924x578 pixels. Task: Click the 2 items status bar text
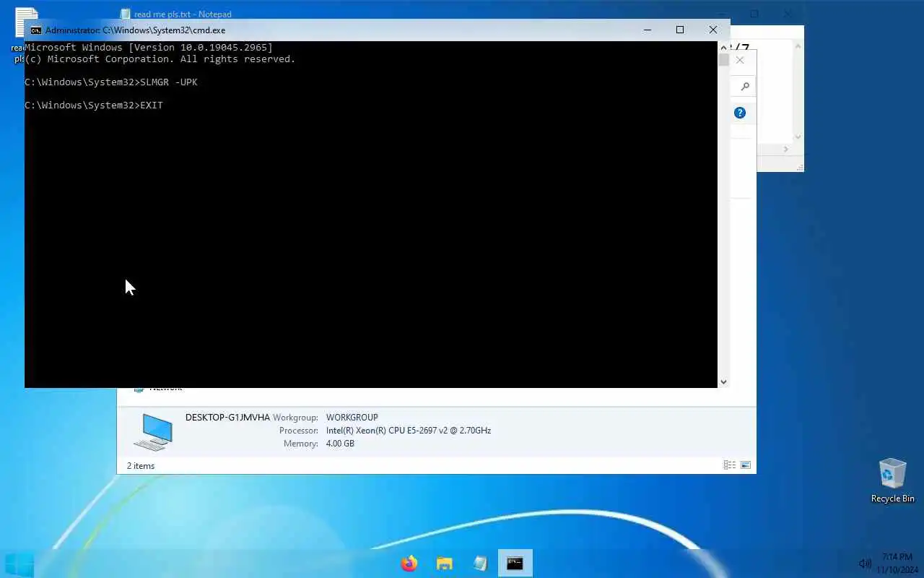141,466
